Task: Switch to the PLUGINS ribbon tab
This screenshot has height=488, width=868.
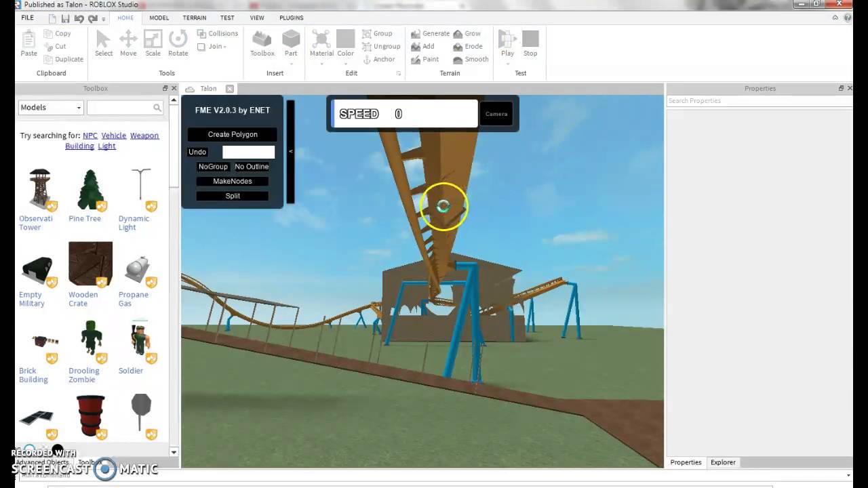Action: tap(292, 18)
